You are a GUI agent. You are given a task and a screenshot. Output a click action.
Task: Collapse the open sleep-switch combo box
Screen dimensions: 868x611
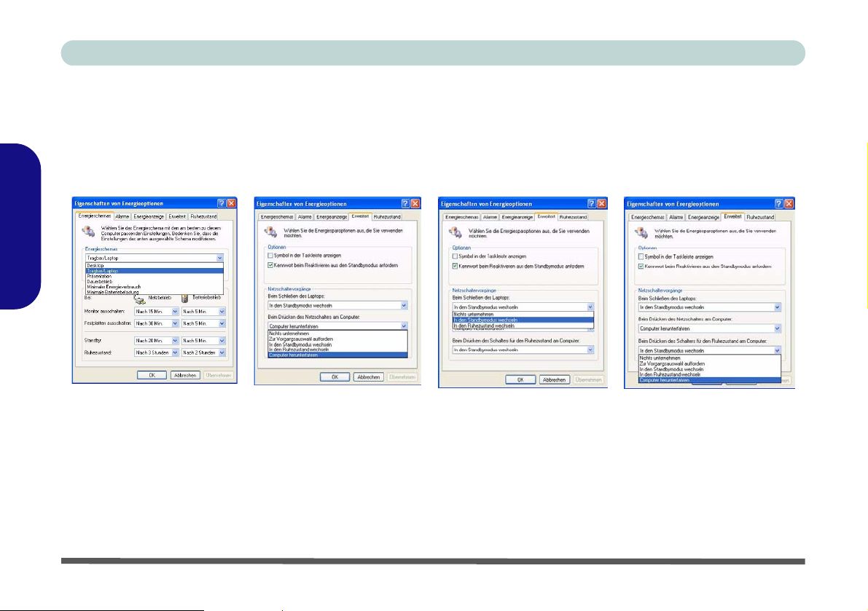777,350
